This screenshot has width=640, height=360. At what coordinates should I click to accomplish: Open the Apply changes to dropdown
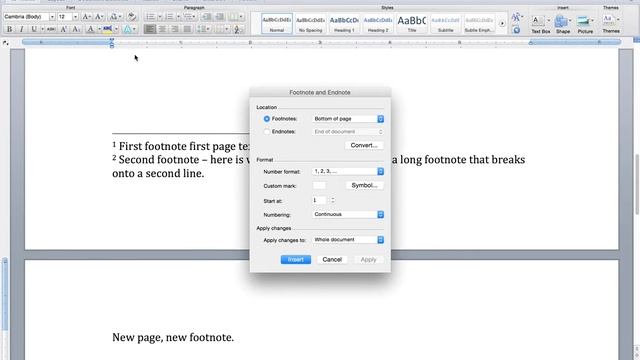(x=348, y=240)
